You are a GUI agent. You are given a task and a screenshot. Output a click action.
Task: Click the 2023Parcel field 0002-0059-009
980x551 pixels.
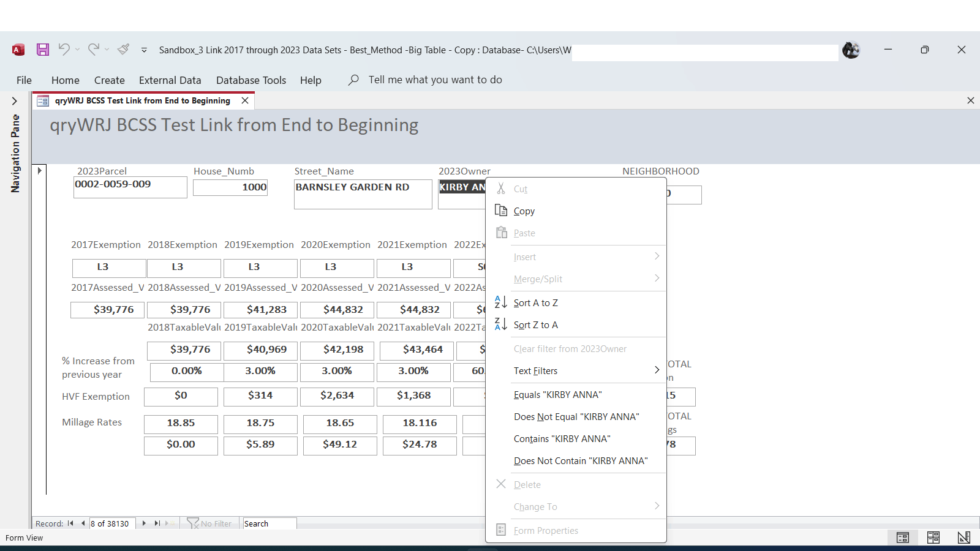coord(130,187)
